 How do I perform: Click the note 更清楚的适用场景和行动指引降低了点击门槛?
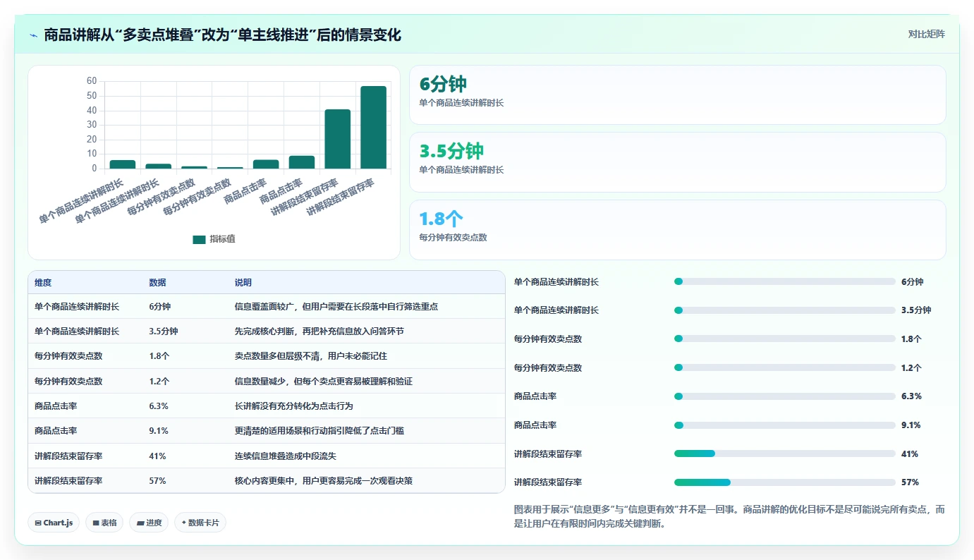coord(319,431)
